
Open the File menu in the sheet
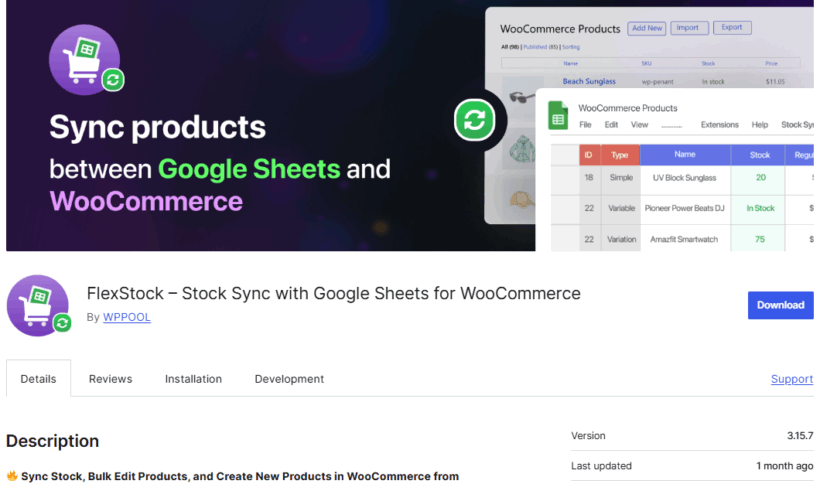(585, 125)
